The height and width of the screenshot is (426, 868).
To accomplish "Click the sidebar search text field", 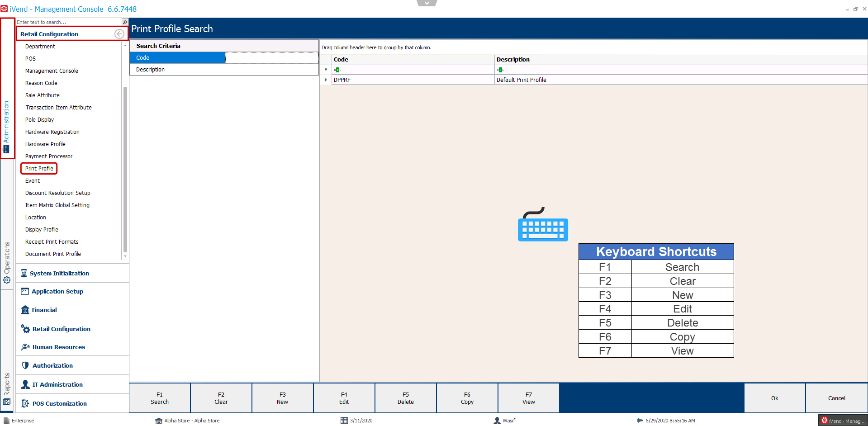I will 69,22.
